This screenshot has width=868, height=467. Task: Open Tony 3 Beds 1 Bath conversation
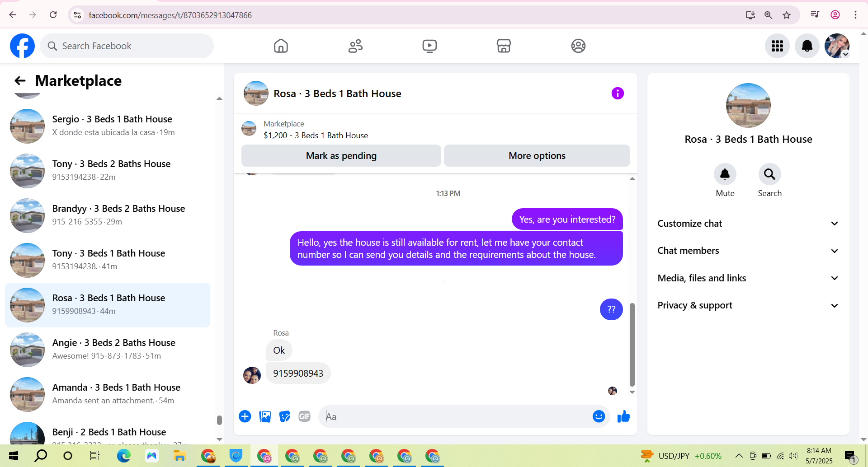click(x=108, y=260)
